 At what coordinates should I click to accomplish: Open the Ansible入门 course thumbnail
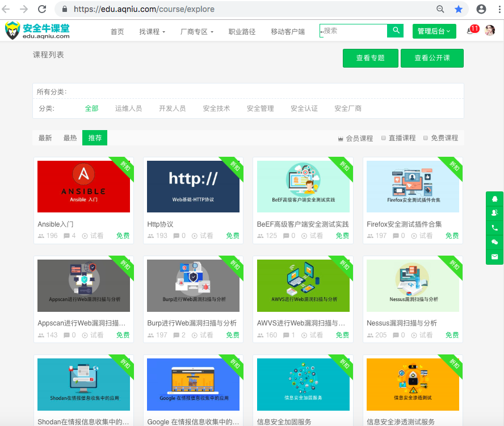pyautogui.click(x=83, y=187)
